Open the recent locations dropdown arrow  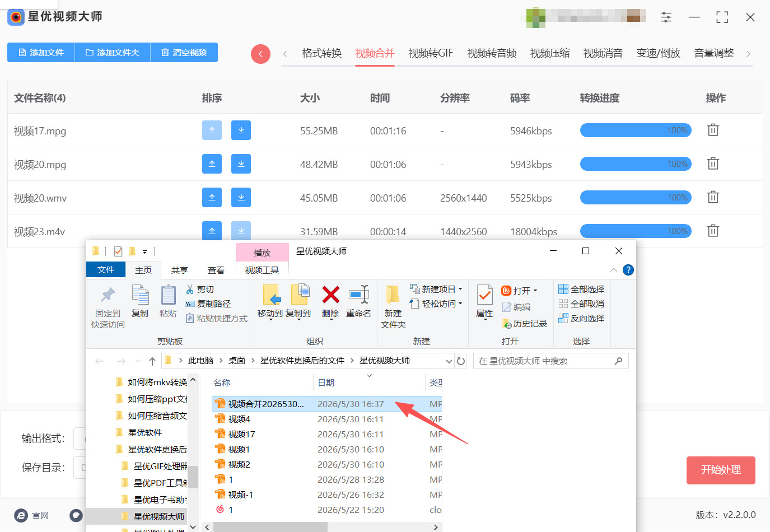(x=138, y=361)
